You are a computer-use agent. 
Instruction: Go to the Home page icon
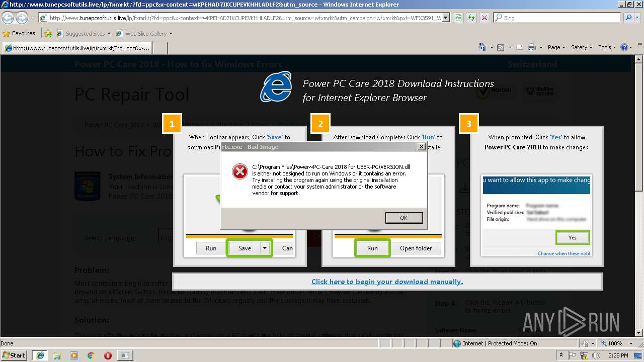pyautogui.click(x=483, y=47)
